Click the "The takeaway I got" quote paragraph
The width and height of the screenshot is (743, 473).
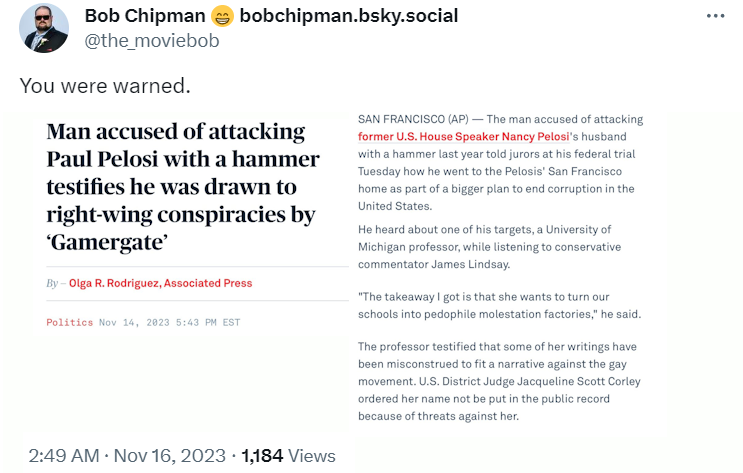click(498, 307)
